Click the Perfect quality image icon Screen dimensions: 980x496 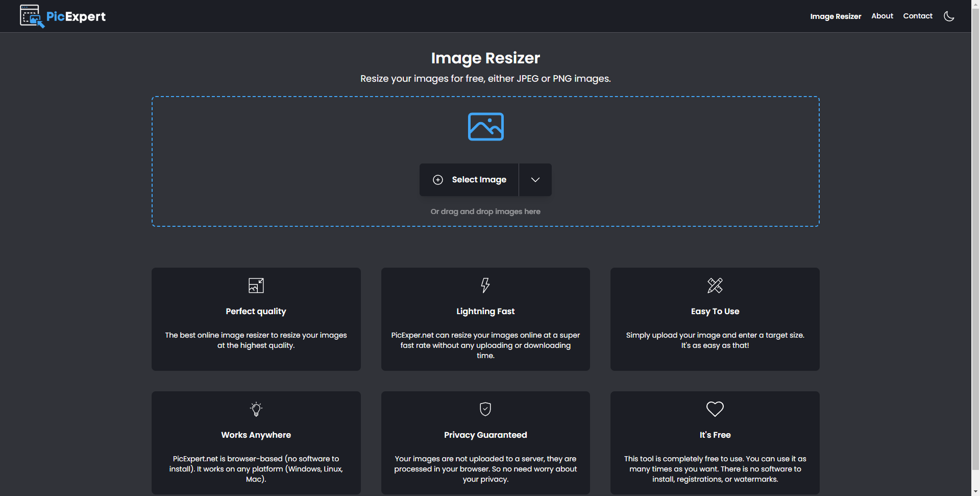point(256,286)
